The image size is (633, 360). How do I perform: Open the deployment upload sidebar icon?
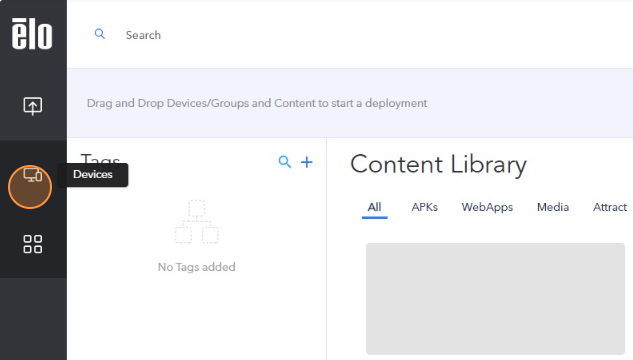coord(33,106)
